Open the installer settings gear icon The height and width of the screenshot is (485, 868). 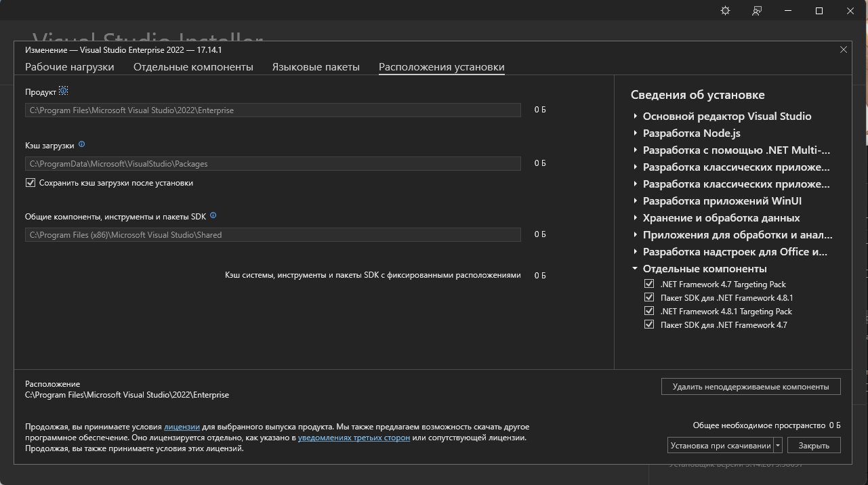click(725, 11)
